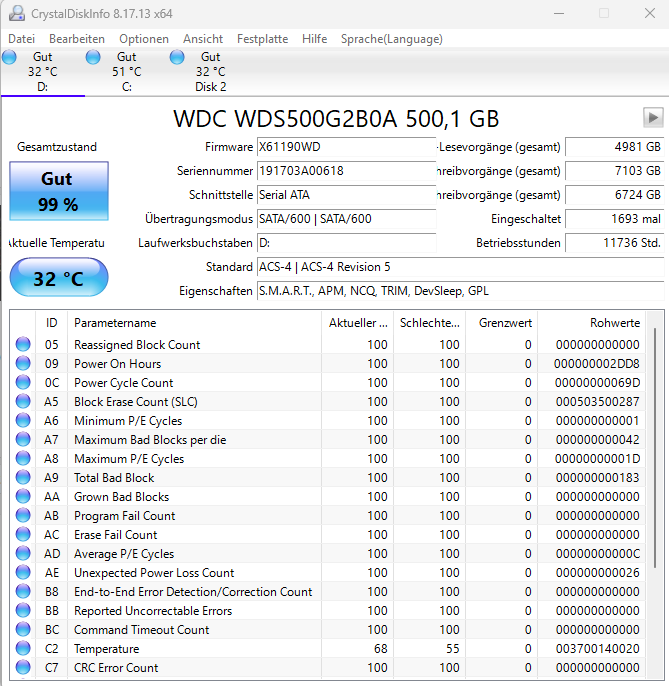Click the Parametername column header
669x686 pixels.
[195, 323]
